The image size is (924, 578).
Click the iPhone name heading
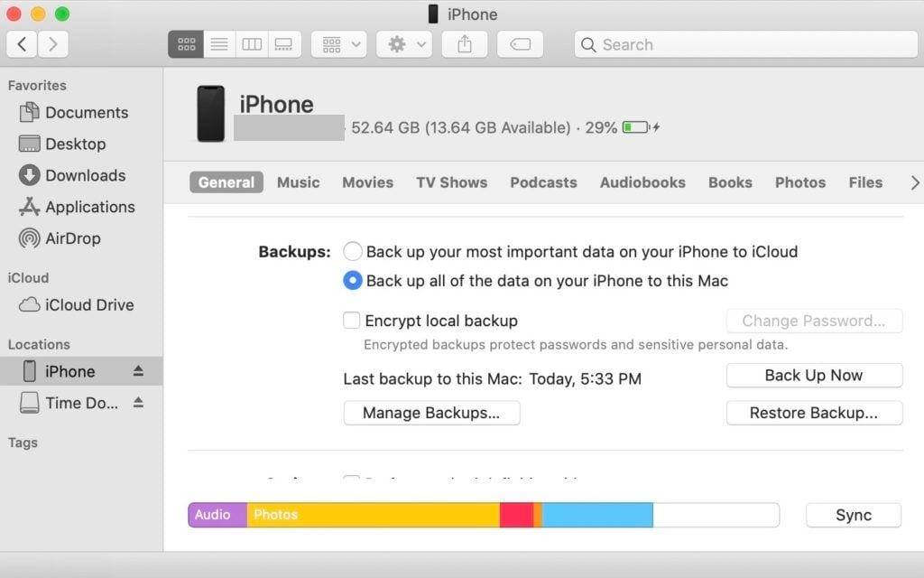pos(276,105)
